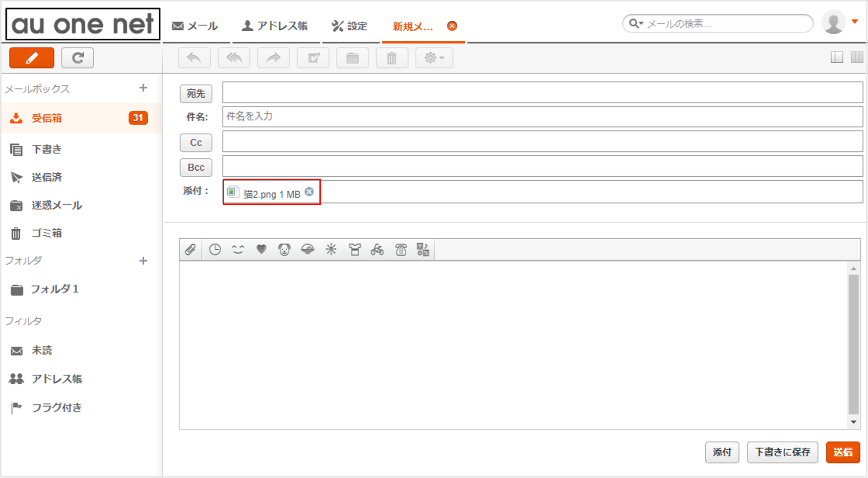
Task: Open the user account dropdown arrow
Action: coord(855,21)
